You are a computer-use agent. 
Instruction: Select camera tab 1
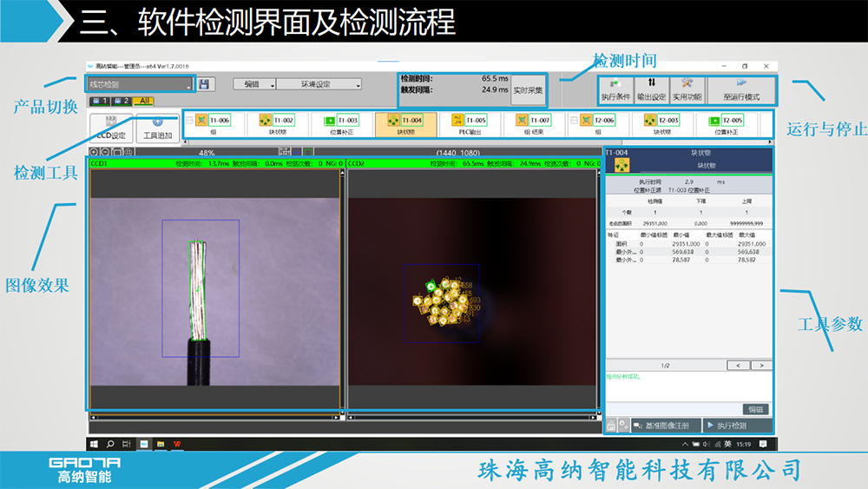[x=99, y=101]
